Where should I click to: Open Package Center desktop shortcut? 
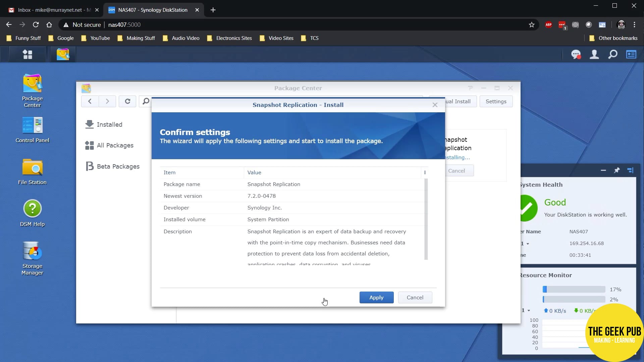(32, 91)
